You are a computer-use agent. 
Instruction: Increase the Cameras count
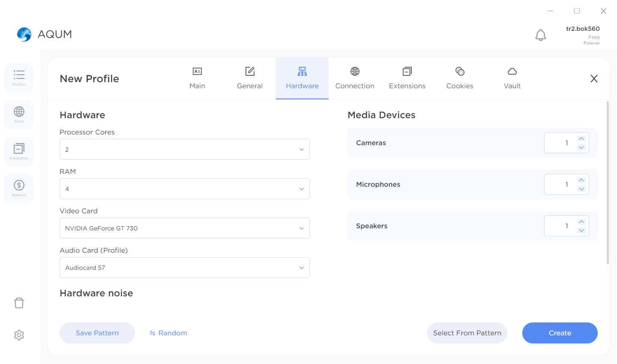(x=581, y=139)
